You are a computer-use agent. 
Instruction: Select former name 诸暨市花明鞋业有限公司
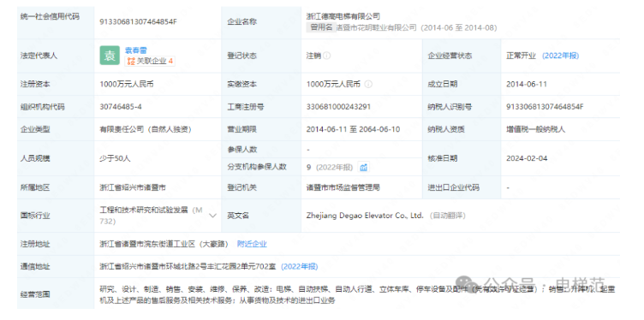(x=376, y=28)
